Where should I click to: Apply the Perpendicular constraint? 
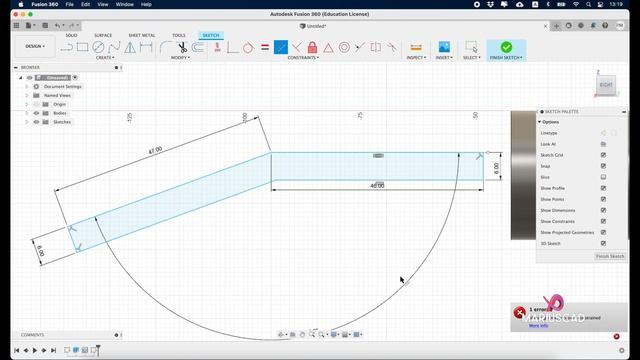(x=233, y=47)
